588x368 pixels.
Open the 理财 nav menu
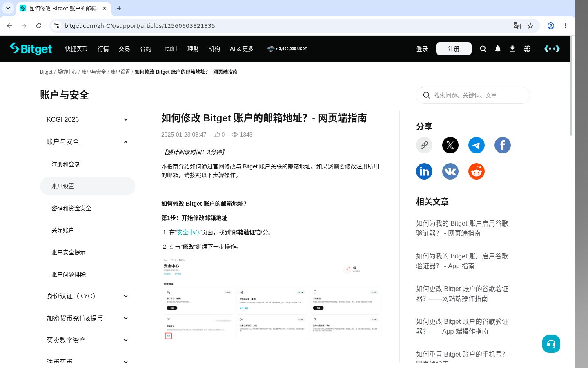pos(193,49)
